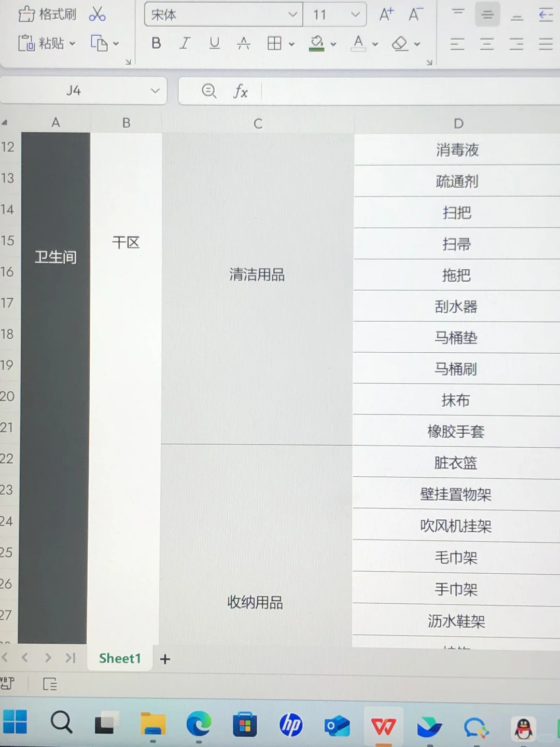Open the font size 11 dropdown
Image resolution: width=560 pixels, height=747 pixels.
click(355, 15)
